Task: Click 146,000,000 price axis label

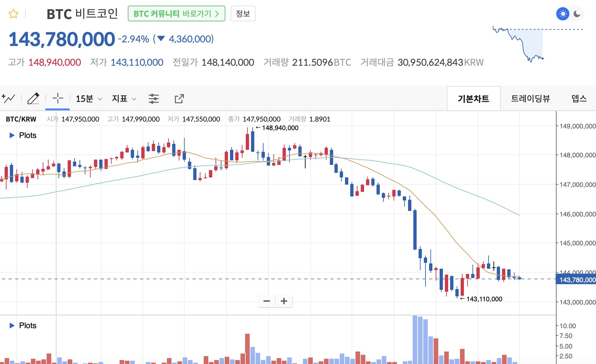Action: click(577, 214)
